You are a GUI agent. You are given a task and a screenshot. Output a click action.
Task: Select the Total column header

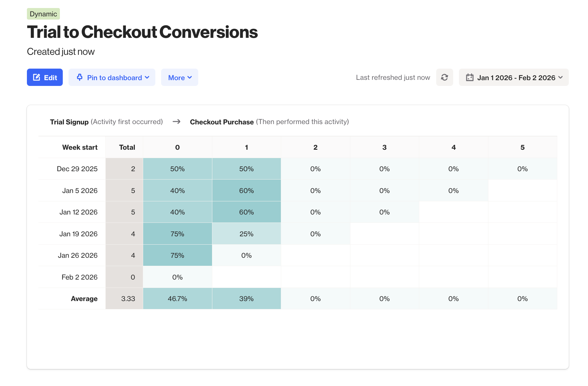point(127,147)
